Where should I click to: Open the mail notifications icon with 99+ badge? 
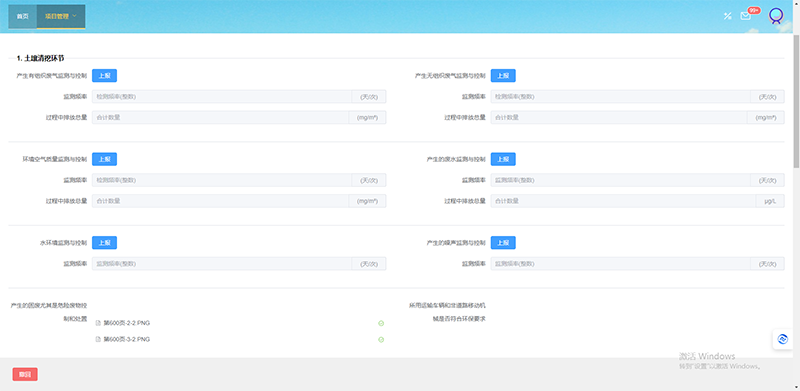click(745, 16)
